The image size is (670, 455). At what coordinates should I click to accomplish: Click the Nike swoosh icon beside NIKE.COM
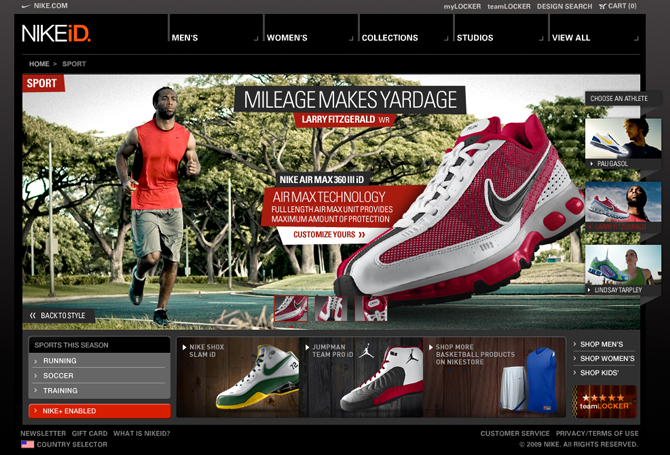26,6
